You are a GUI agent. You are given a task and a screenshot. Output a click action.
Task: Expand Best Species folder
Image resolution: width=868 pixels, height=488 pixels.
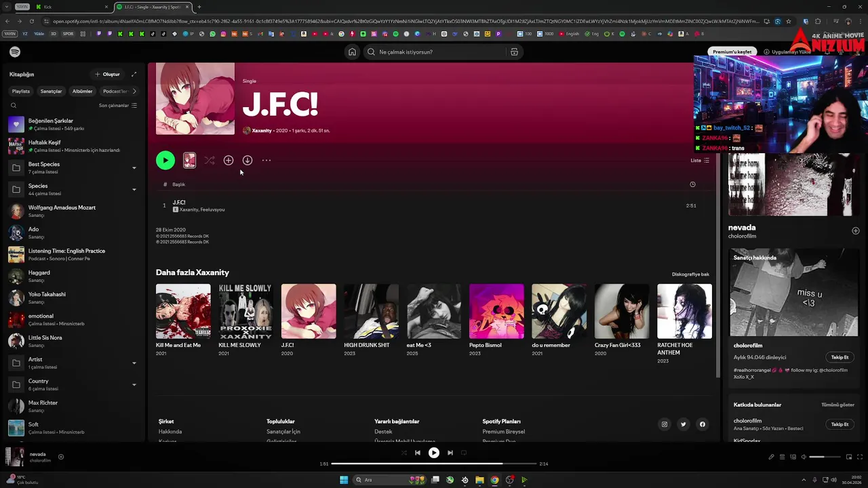pos(134,168)
